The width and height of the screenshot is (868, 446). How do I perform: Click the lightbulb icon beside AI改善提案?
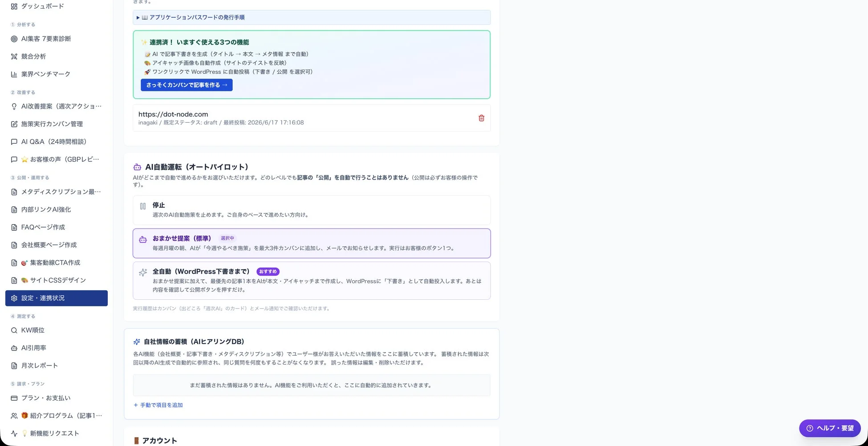(14, 107)
